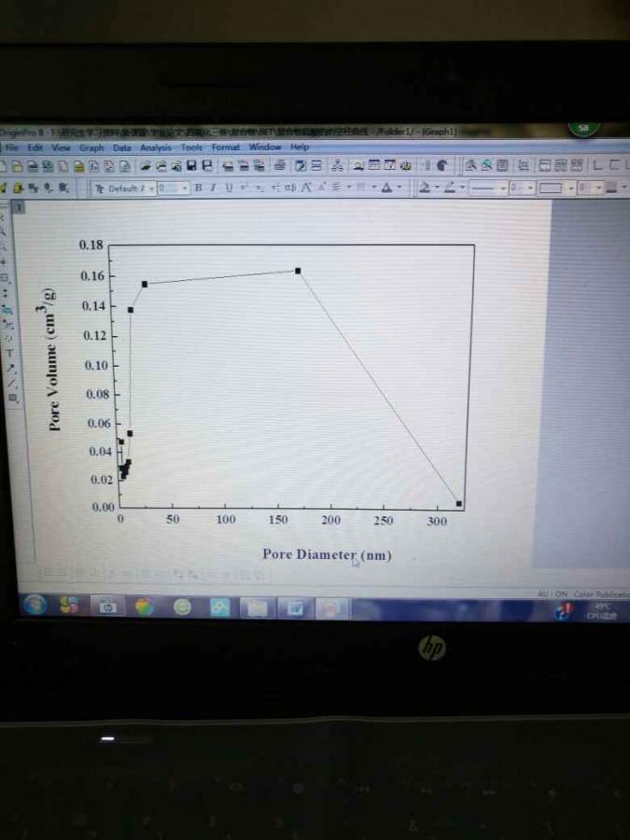Open the Analysis menu
The height and width of the screenshot is (840, 630).
pyautogui.click(x=156, y=147)
